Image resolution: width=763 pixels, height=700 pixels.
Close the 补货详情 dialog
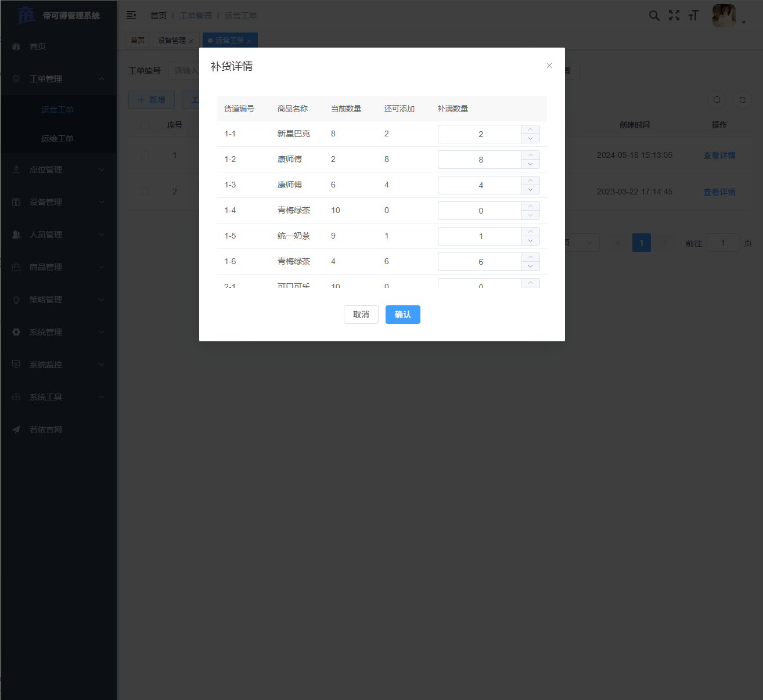click(549, 66)
